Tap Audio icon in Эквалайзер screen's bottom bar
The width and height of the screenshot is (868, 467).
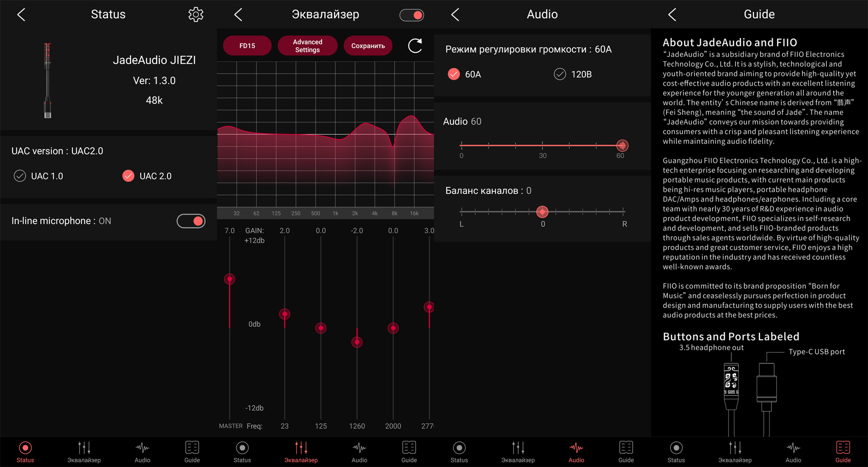coord(359,452)
